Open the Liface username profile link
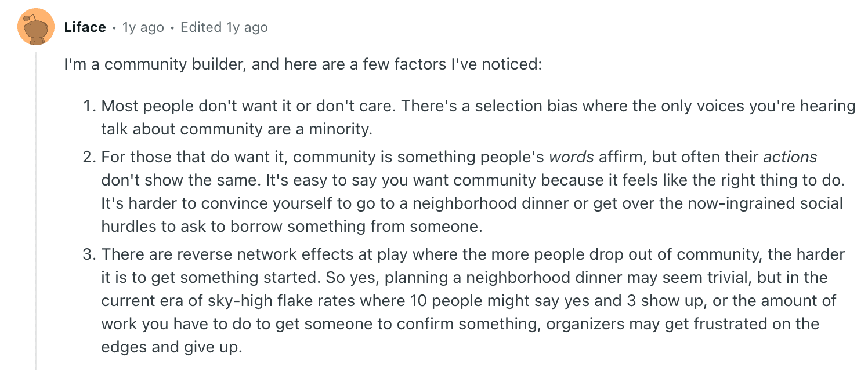This screenshot has width=868, height=371. click(x=85, y=27)
